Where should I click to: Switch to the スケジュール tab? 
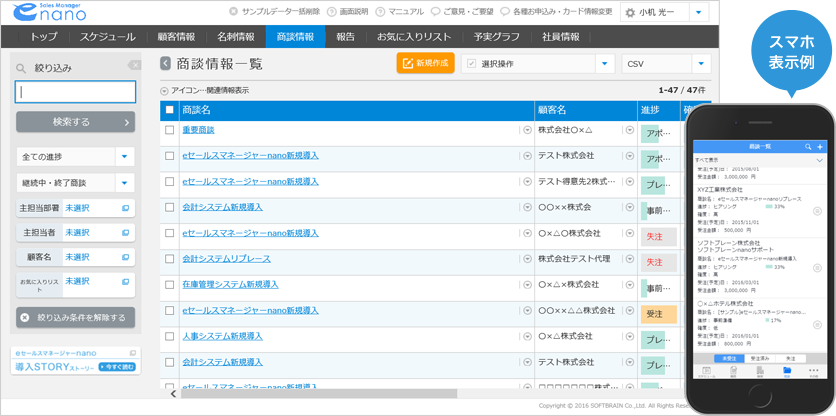(107, 37)
